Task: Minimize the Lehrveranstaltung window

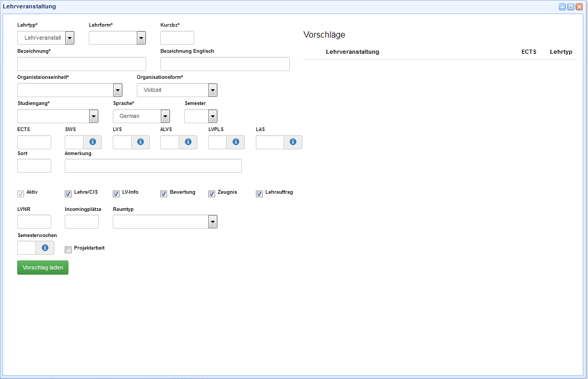Action: [562, 7]
